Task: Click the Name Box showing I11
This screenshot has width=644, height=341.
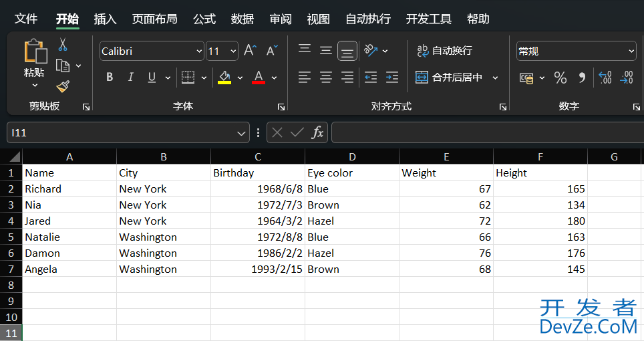Action: [x=120, y=132]
